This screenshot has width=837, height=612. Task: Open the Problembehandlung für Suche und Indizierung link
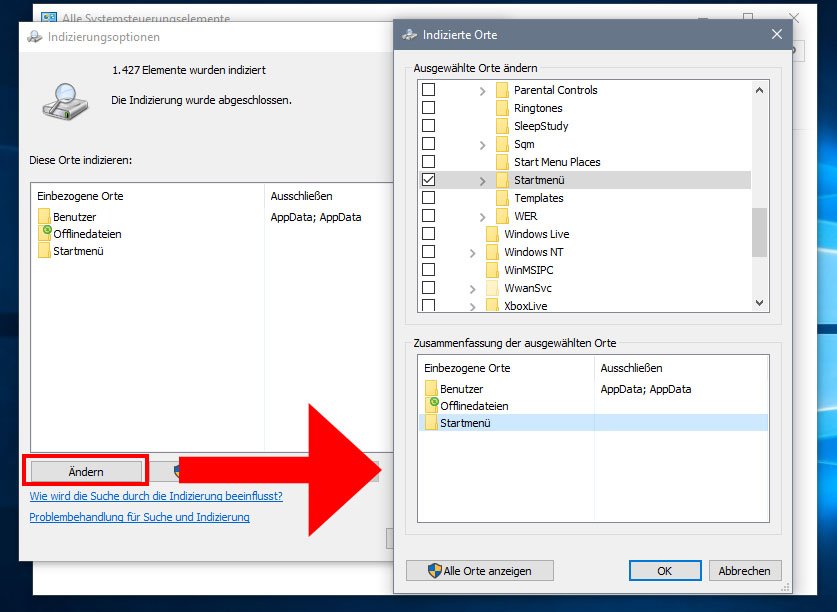click(x=139, y=517)
